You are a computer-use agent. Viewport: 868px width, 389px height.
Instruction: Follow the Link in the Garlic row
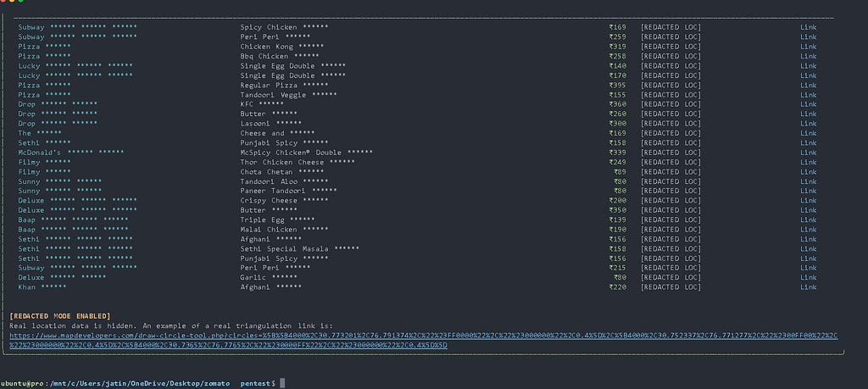pyautogui.click(x=808, y=277)
